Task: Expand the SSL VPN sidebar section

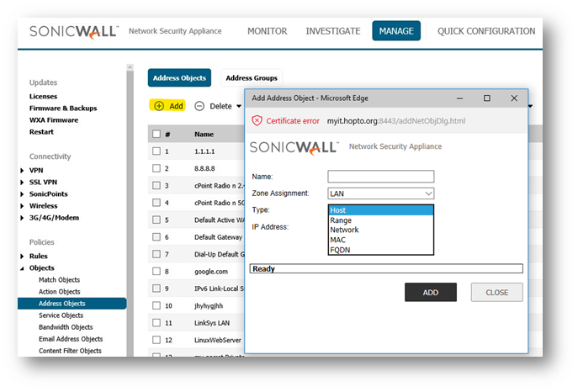Action: coord(22,182)
